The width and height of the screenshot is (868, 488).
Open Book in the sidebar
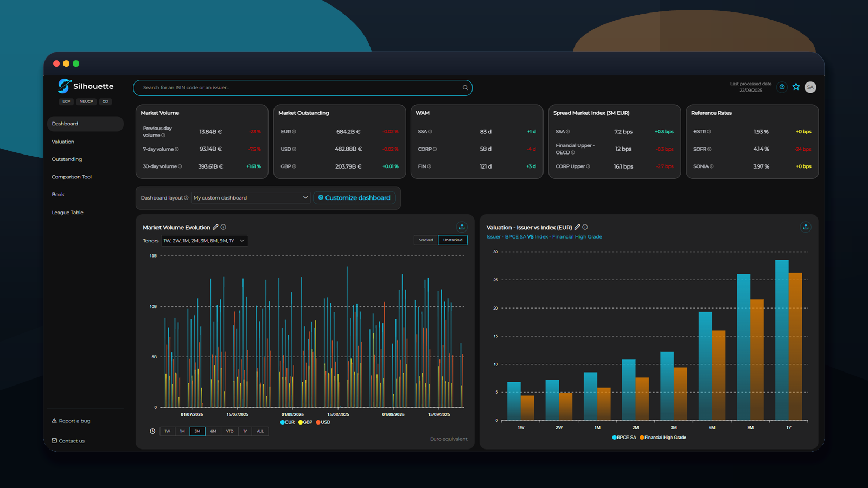58,195
